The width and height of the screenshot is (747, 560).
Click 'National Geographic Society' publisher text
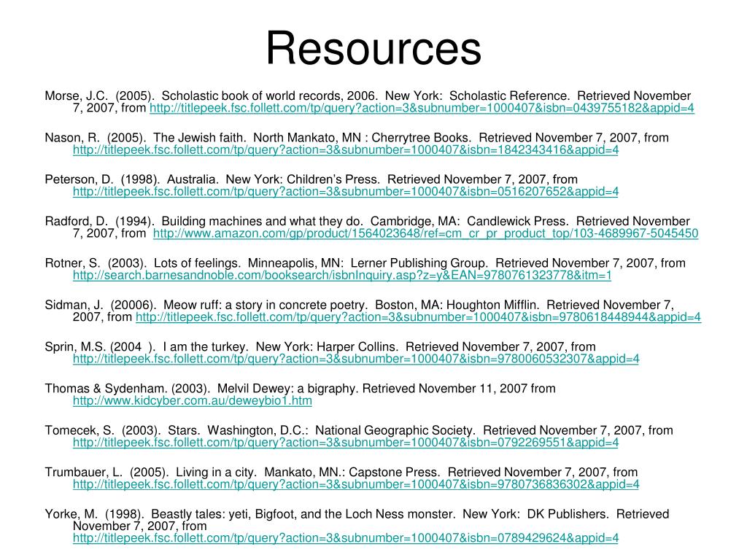tap(395, 431)
